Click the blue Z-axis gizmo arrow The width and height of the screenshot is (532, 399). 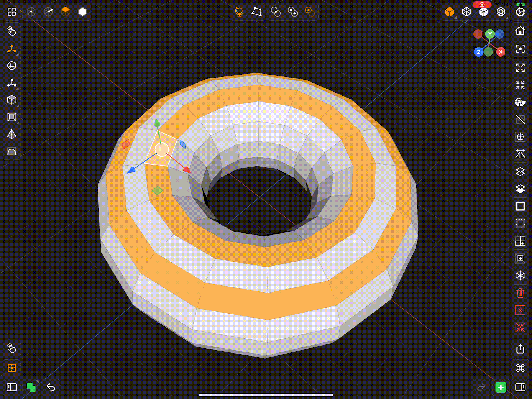click(131, 170)
